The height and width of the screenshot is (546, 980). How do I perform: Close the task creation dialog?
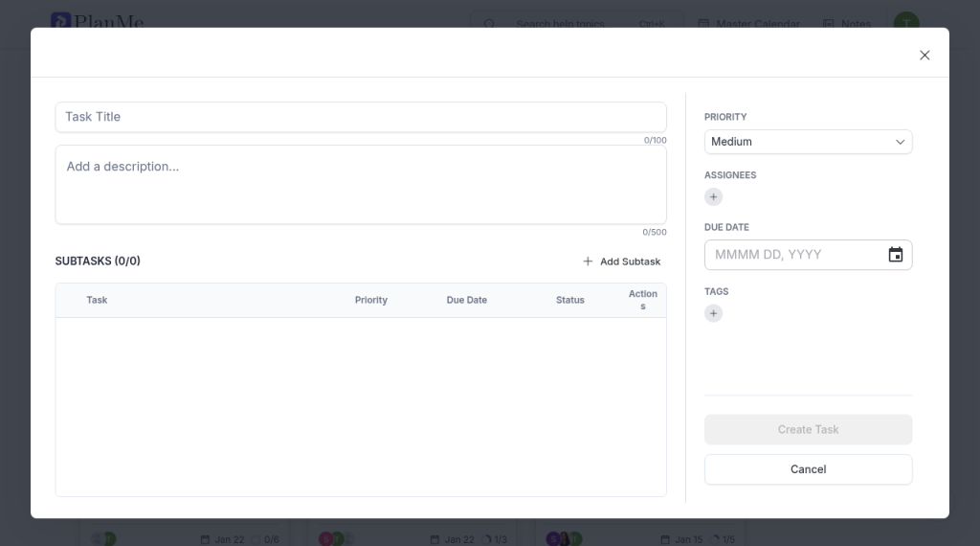(924, 55)
